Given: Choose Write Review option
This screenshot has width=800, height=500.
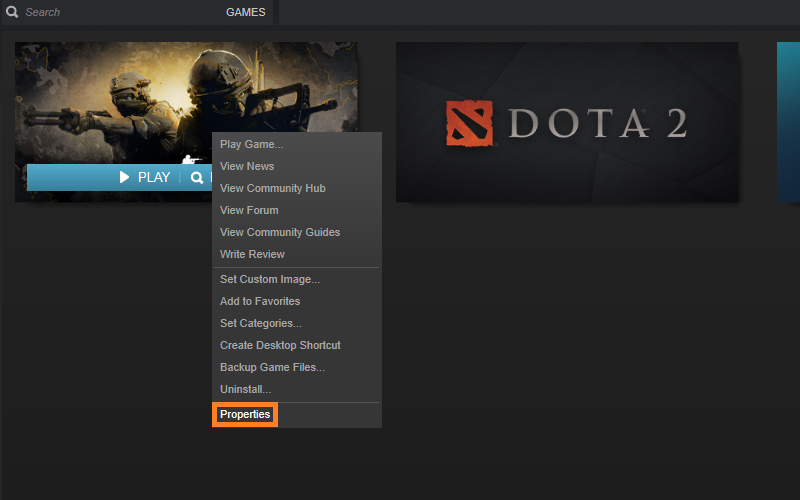Looking at the screenshot, I should point(252,255).
